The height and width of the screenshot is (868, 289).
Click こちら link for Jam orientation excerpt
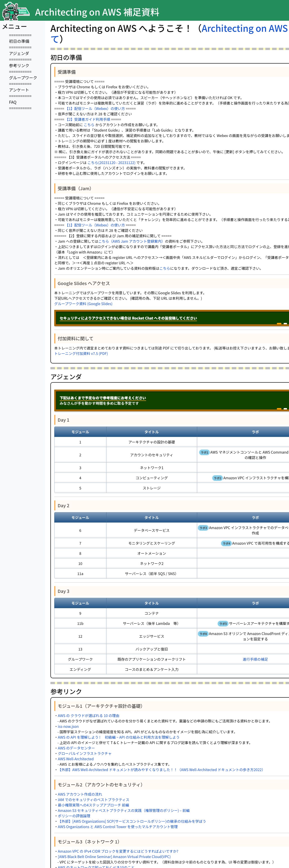[x=165, y=268]
